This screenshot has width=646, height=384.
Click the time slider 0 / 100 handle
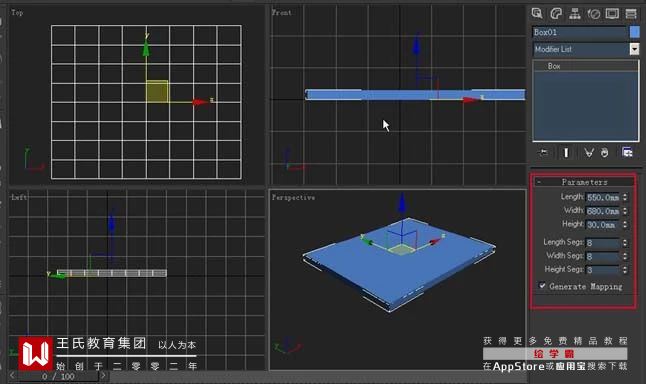pos(59,376)
